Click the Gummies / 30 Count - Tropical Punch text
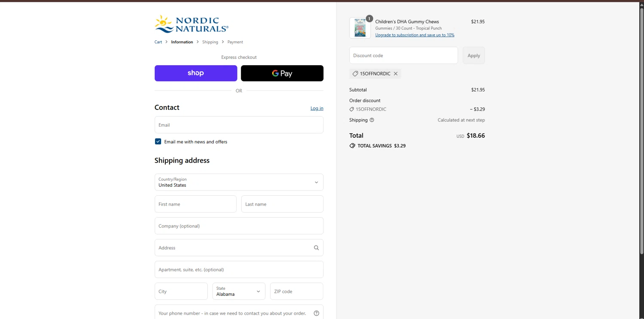644x319 pixels. [408, 28]
